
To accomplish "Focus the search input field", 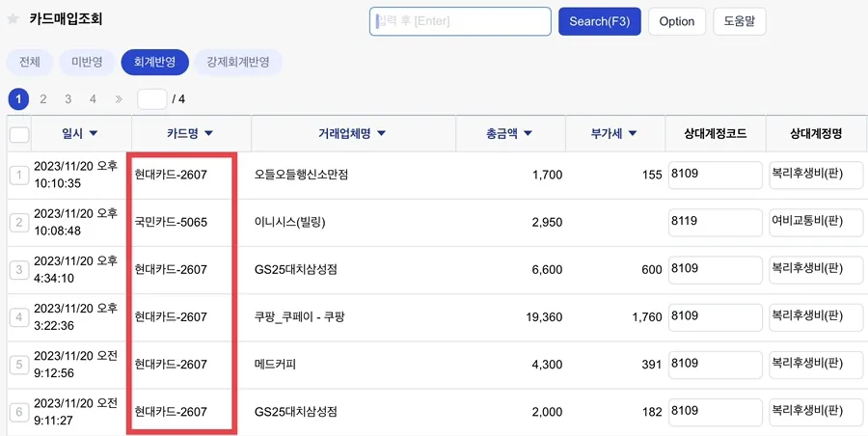I will coord(460,21).
